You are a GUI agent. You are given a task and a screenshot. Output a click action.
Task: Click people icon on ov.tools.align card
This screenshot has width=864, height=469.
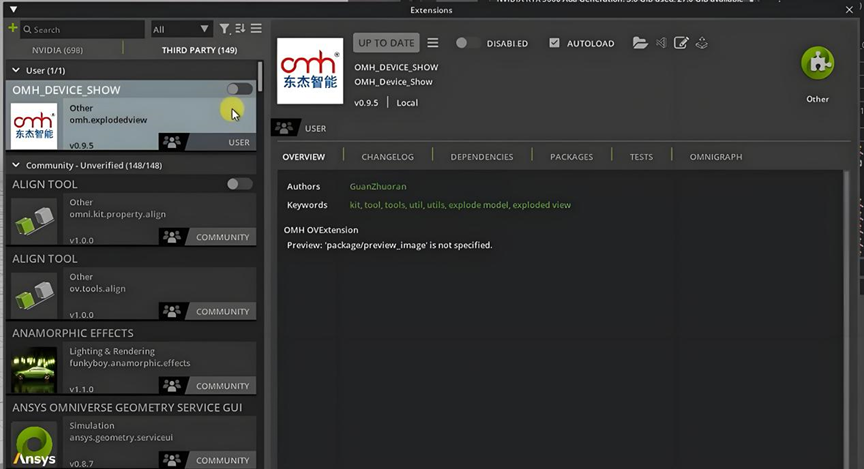click(172, 311)
